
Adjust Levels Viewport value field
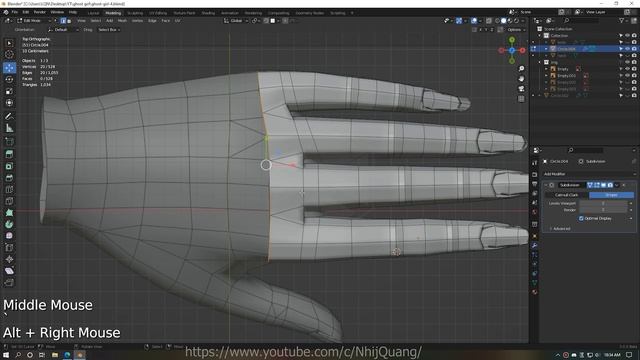pyautogui.click(x=602, y=203)
